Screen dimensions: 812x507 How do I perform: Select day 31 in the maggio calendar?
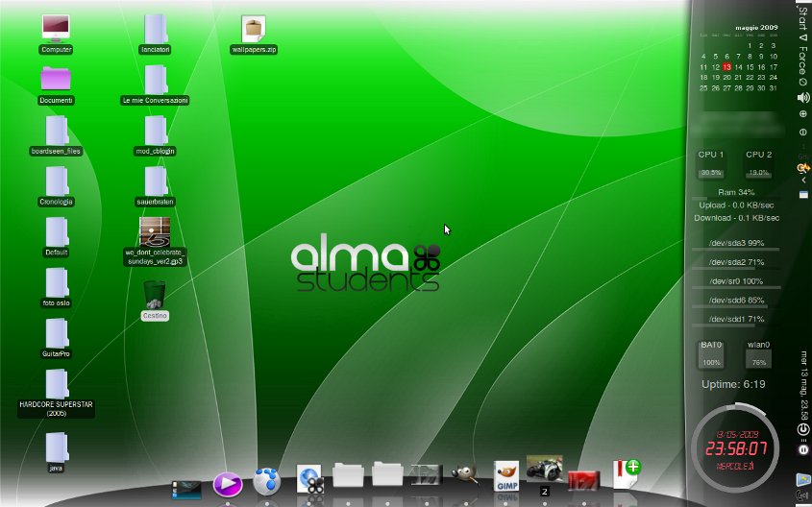point(774,88)
